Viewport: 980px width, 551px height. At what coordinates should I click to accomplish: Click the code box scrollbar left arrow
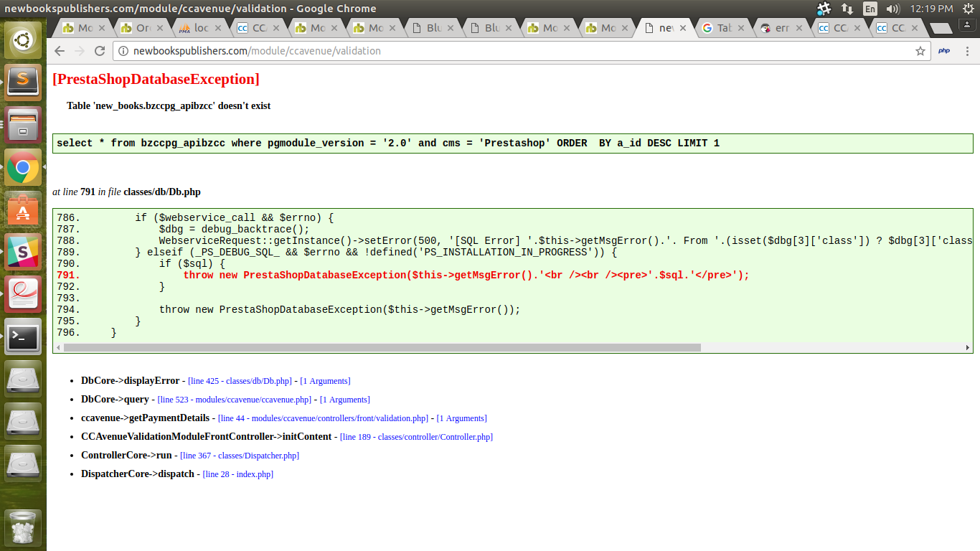pos(57,347)
